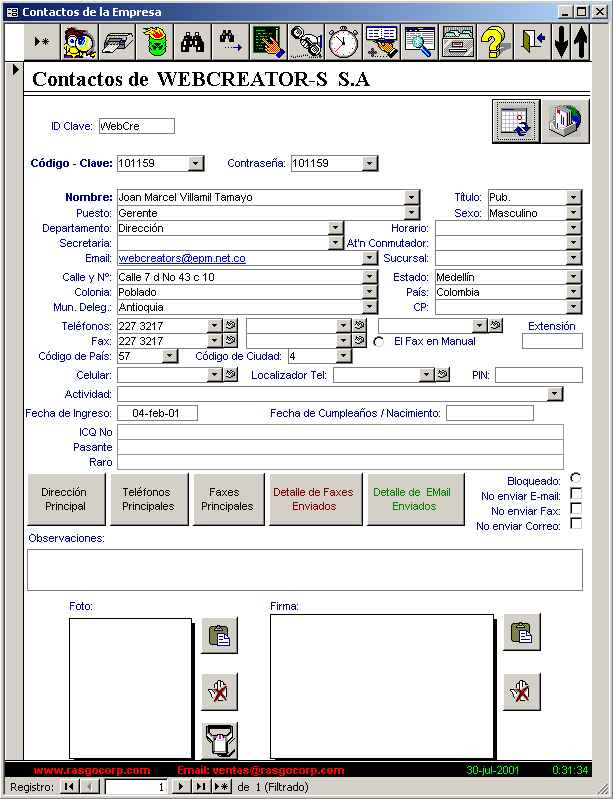The image size is (613, 799).
Task: Open the calendar icon button
Action: tap(516, 121)
